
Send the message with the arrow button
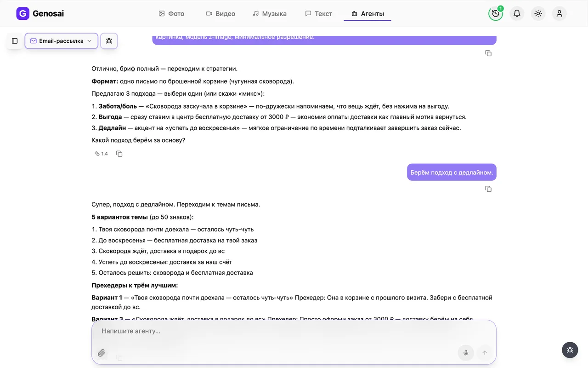pos(484,353)
